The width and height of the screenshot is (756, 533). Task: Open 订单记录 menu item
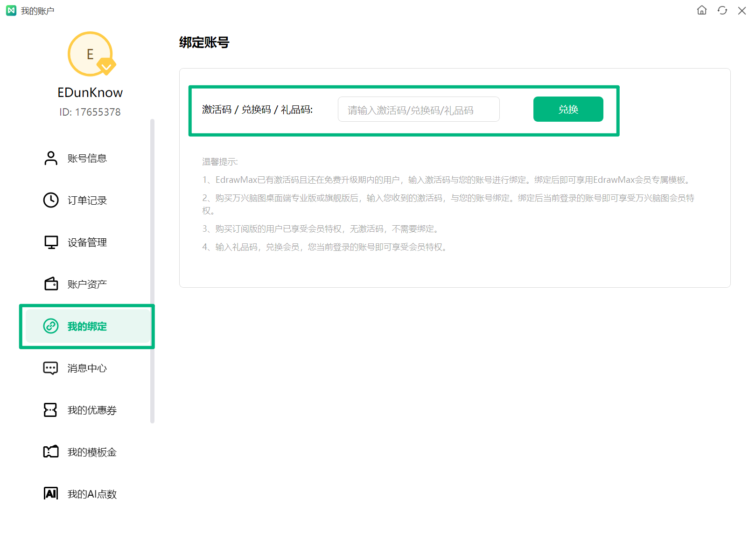tap(88, 200)
